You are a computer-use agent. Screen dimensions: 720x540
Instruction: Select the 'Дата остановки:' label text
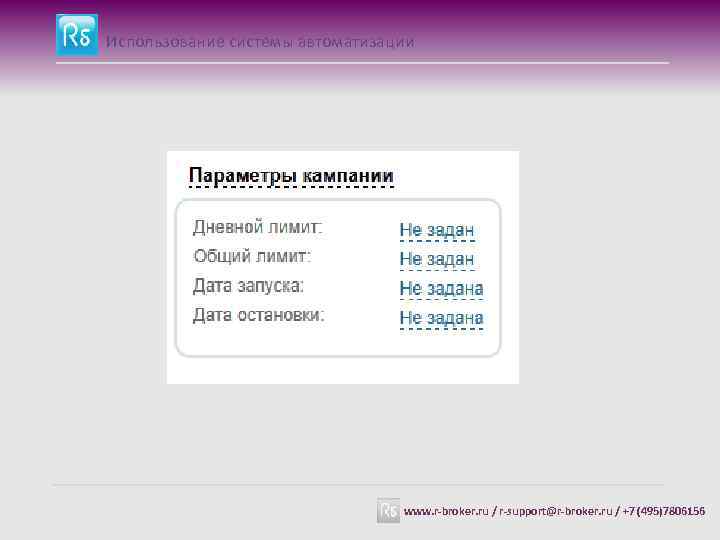pyautogui.click(x=259, y=315)
